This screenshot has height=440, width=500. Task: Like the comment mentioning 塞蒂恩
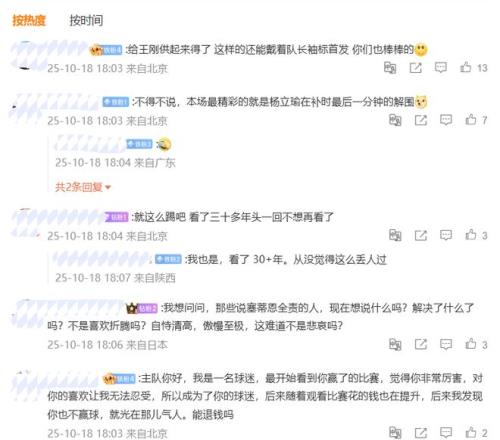pyautogui.click(x=471, y=344)
